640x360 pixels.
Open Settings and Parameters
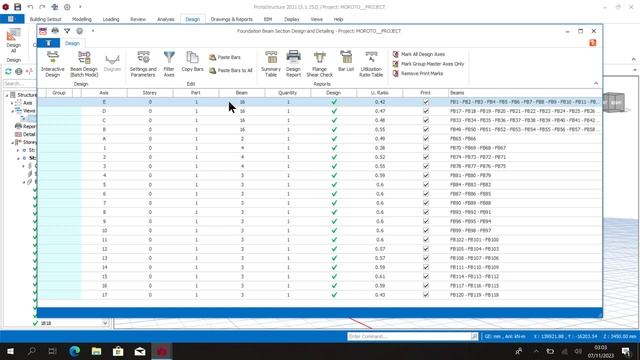pyautogui.click(x=143, y=64)
